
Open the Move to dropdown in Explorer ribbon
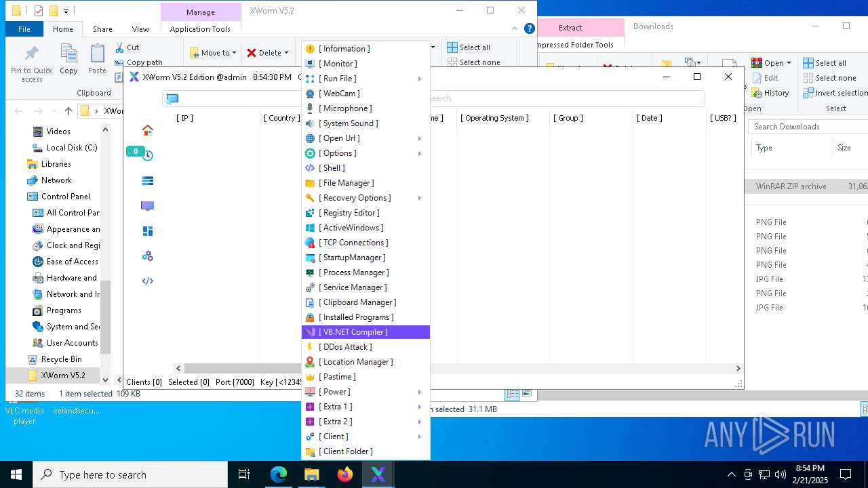(213, 53)
